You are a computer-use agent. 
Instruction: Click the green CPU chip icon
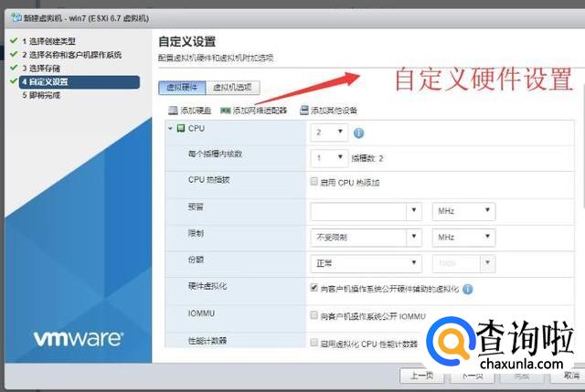pyautogui.click(x=181, y=128)
